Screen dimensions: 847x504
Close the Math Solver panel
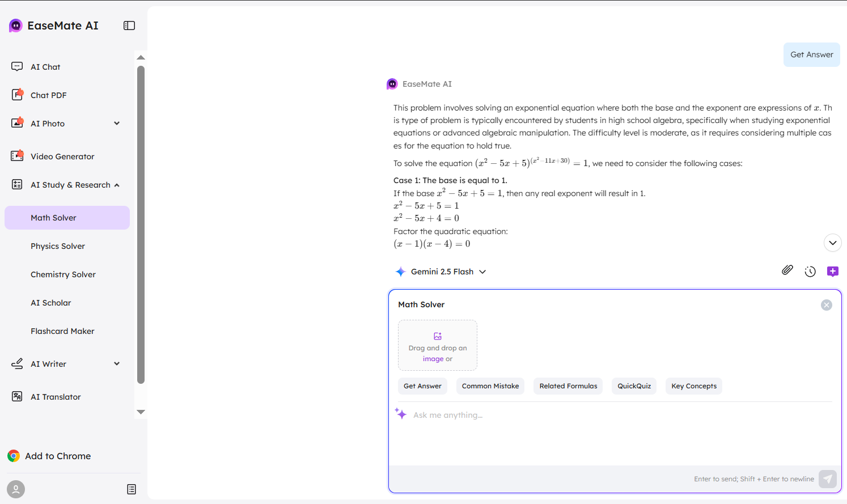click(x=827, y=305)
